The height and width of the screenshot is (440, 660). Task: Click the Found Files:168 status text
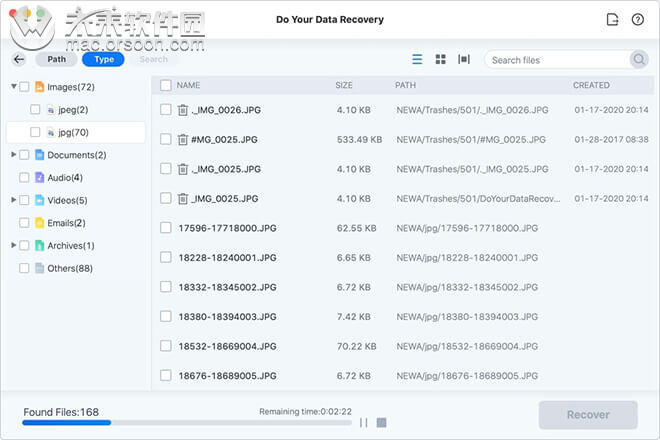click(x=61, y=412)
